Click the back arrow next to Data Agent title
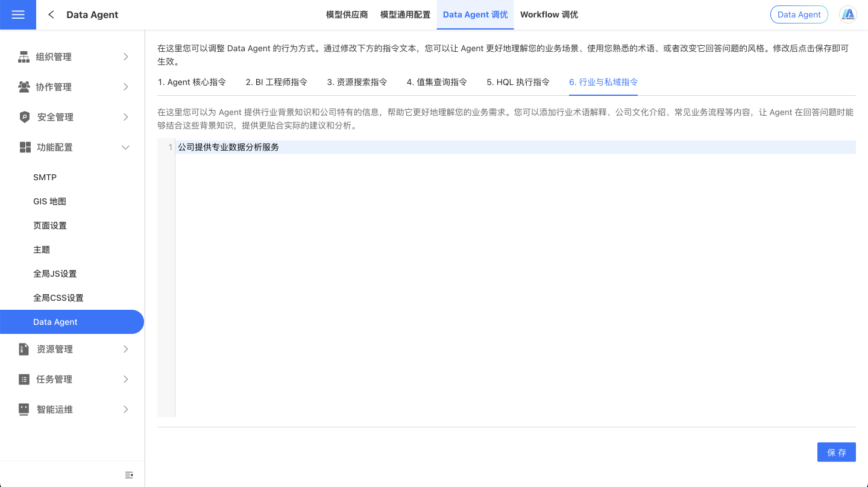Viewport: 868px width, 487px height. tap(51, 14)
